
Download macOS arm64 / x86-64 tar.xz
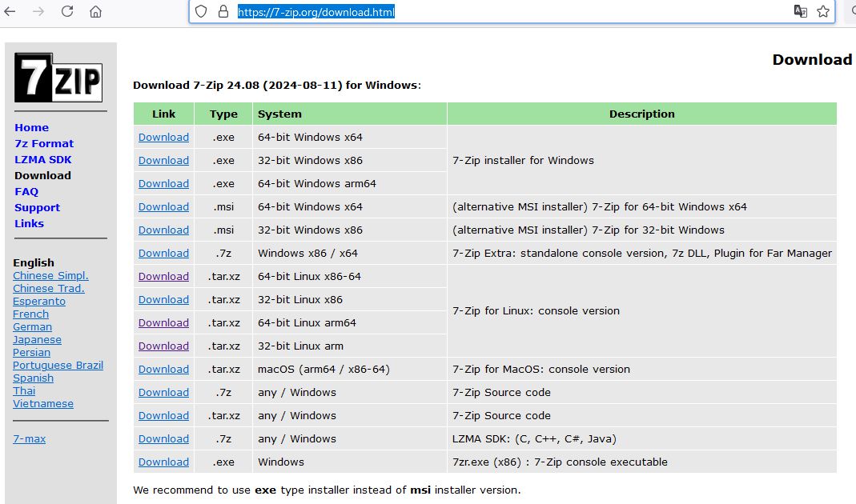click(x=163, y=370)
